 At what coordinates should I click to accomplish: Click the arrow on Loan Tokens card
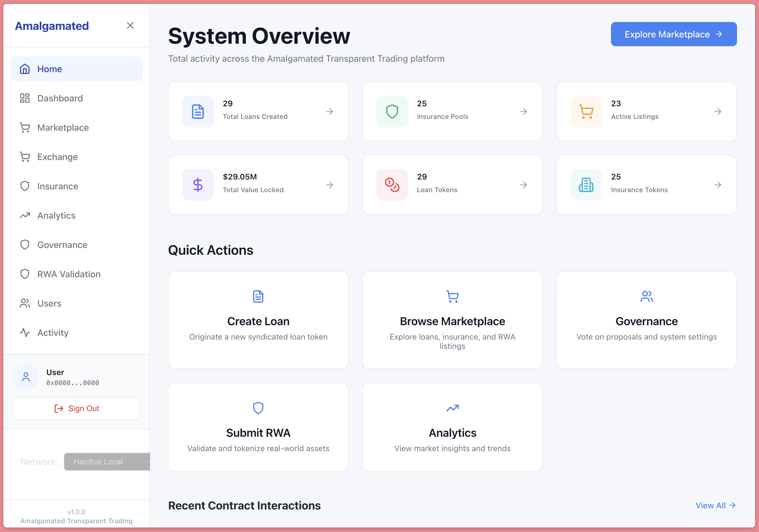(x=523, y=185)
